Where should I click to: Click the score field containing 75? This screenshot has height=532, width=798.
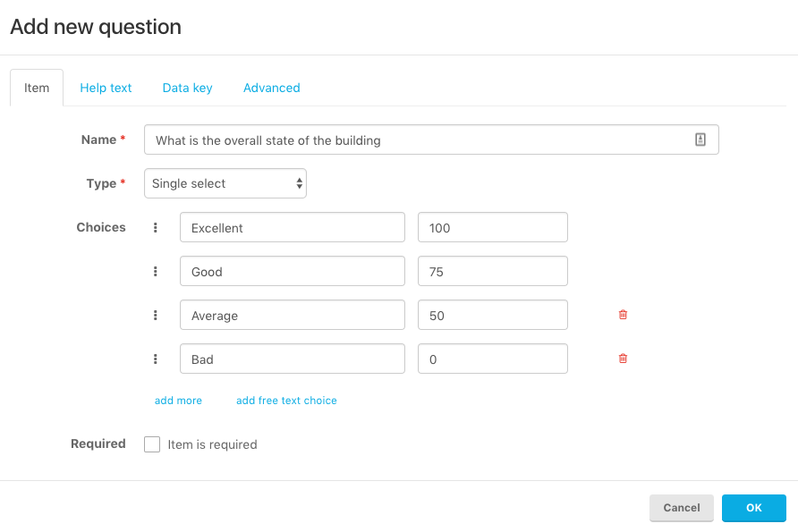click(493, 271)
